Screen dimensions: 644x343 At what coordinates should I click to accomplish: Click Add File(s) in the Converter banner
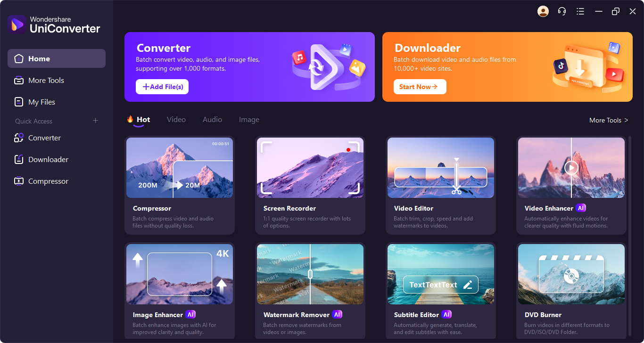point(162,87)
